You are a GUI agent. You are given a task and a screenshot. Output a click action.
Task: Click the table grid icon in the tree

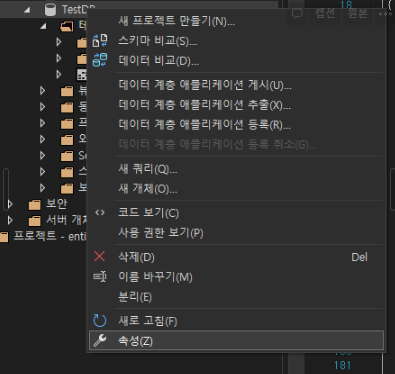coord(82,75)
